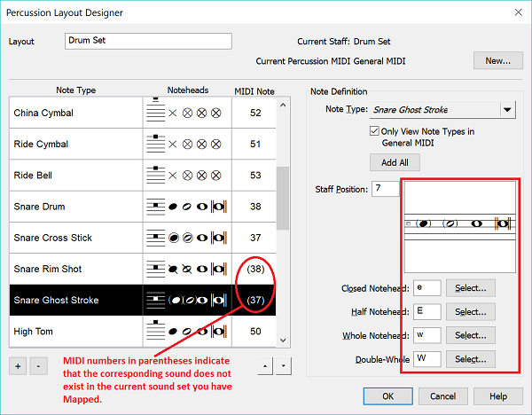
Task: Open the Note Type dropdown
Action: tap(507, 110)
